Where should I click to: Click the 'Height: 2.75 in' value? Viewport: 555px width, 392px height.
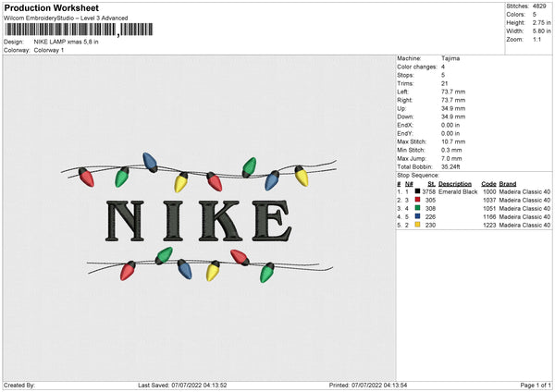pos(541,22)
